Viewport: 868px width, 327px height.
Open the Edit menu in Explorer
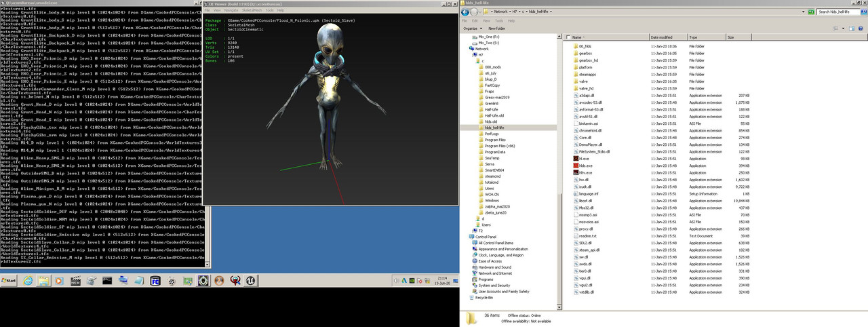(476, 20)
